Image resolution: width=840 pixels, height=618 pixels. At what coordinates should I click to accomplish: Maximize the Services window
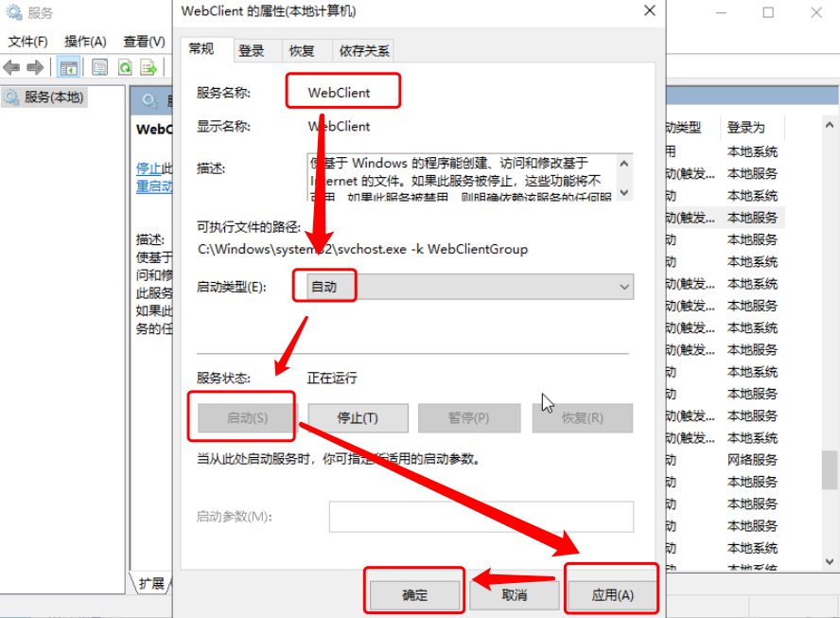768,12
